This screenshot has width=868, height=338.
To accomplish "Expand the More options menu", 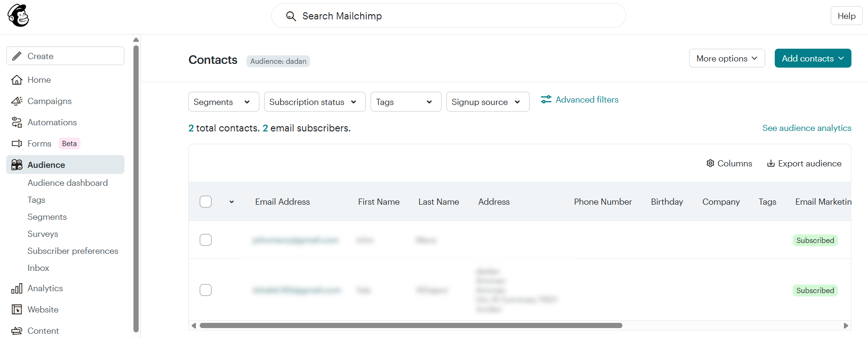I will point(727,58).
